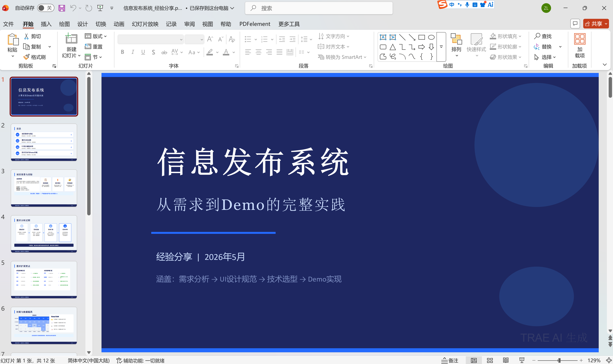Toggle Italic formatting
The width and height of the screenshot is (613, 364).
pyautogui.click(x=133, y=52)
